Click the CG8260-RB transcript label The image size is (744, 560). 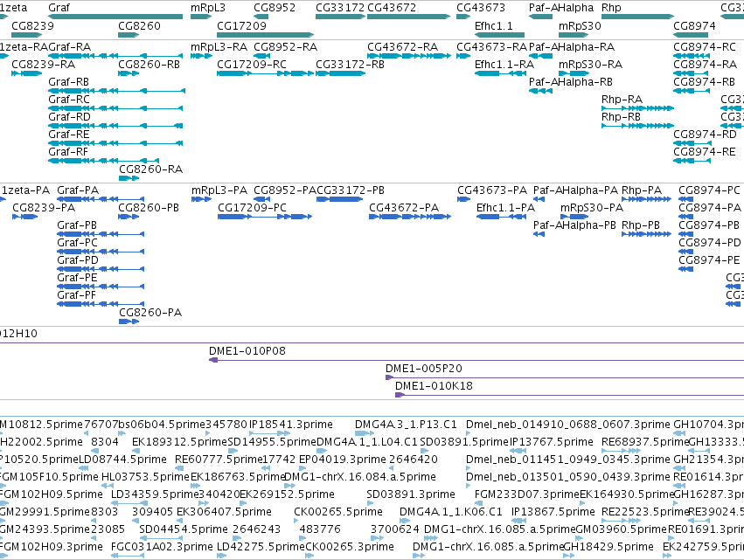pyautogui.click(x=149, y=65)
